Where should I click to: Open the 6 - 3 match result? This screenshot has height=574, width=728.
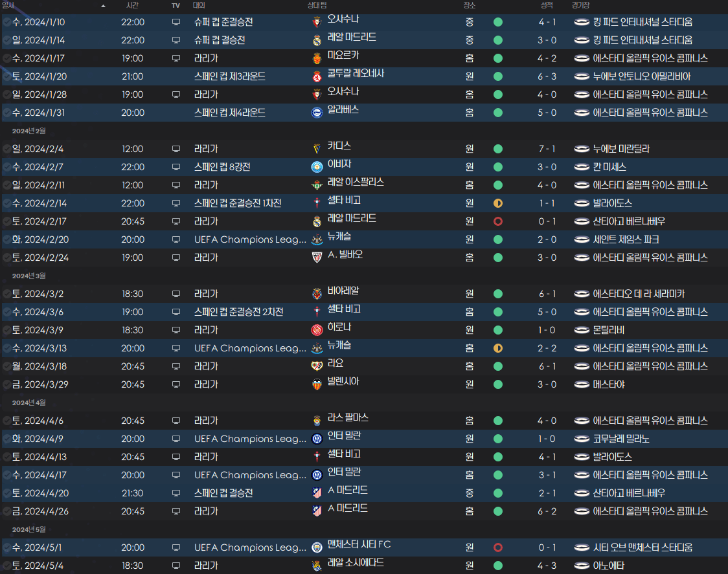click(547, 76)
